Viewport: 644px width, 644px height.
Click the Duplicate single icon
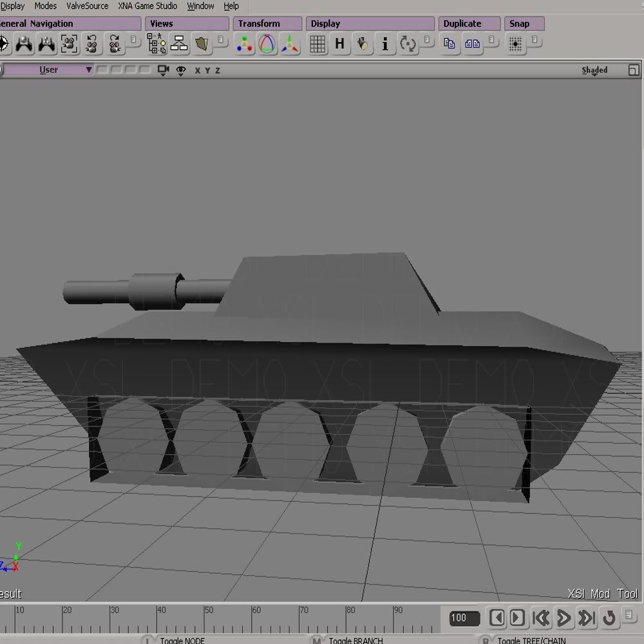coord(450,44)
